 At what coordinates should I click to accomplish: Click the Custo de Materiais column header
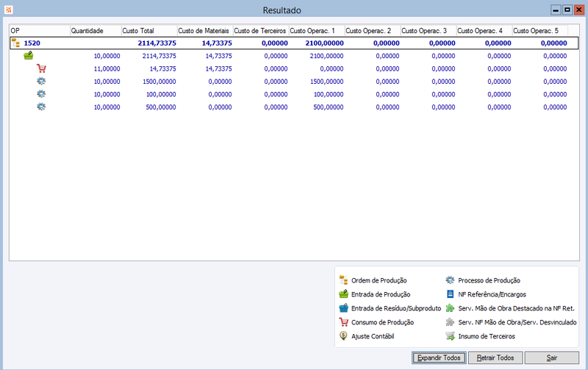pos(205,31)
